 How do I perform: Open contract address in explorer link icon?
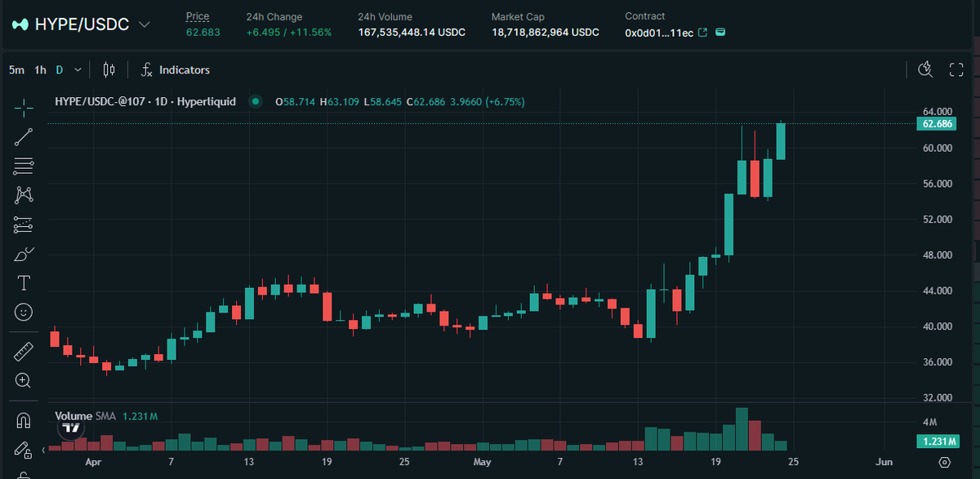pos(702,33)
